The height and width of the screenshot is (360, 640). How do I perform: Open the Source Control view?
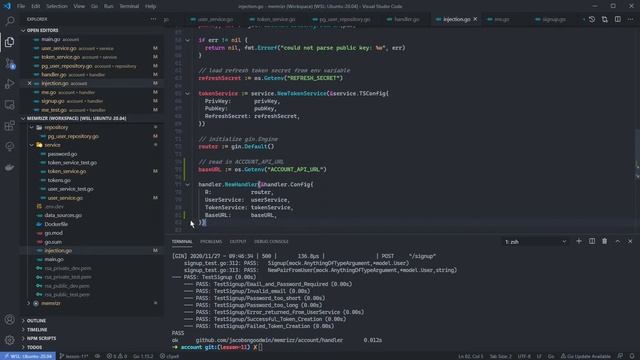(10, 63)
